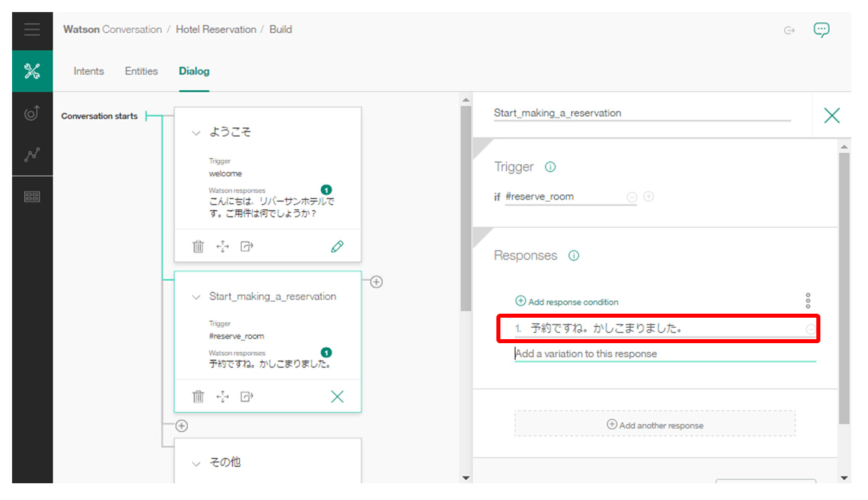Switch to the Entities tab

142,71
